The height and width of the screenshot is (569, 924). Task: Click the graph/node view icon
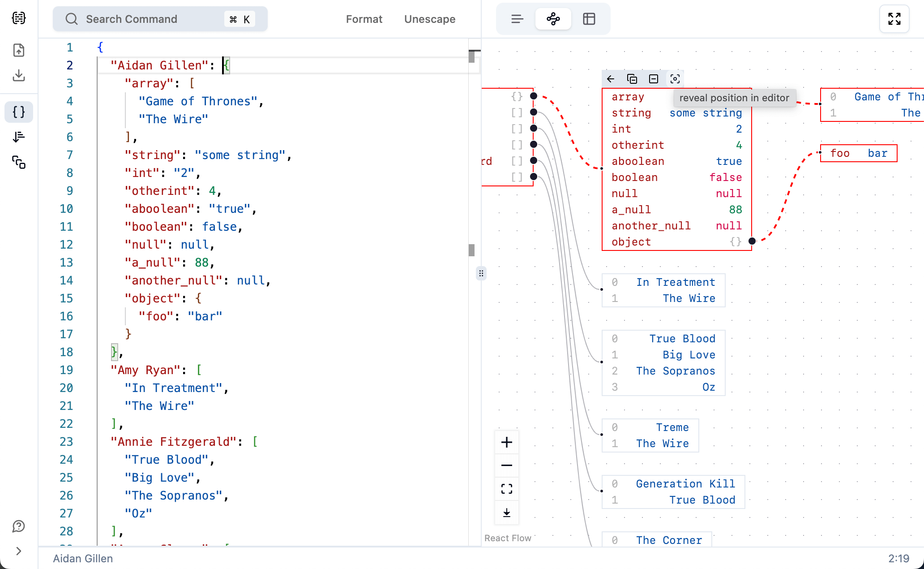point(553,18)
